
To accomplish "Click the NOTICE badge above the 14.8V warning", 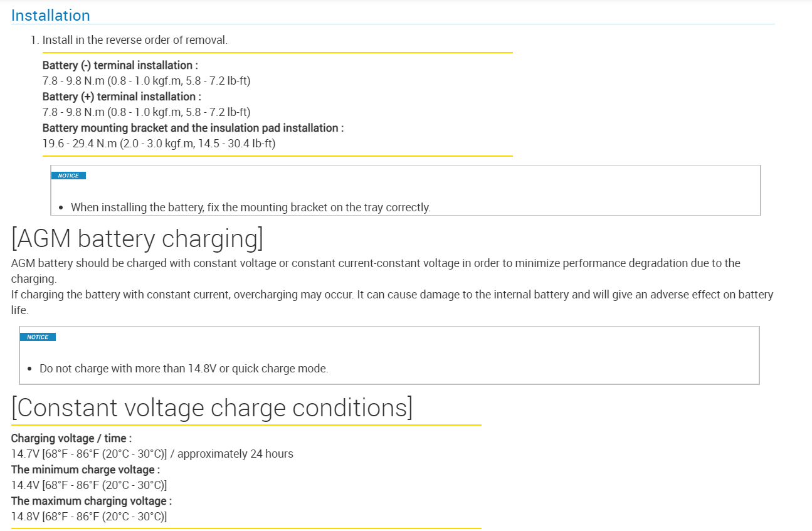I will (x=38, y=337).
